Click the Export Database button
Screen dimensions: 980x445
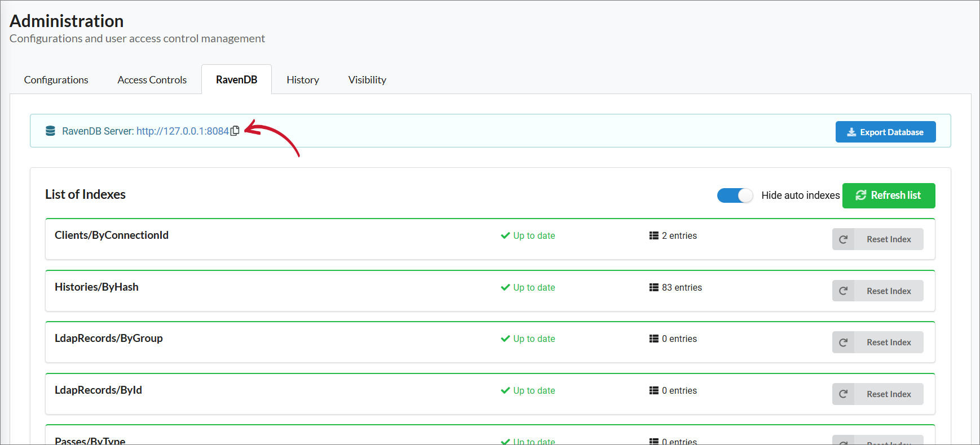tap(886, 132)
